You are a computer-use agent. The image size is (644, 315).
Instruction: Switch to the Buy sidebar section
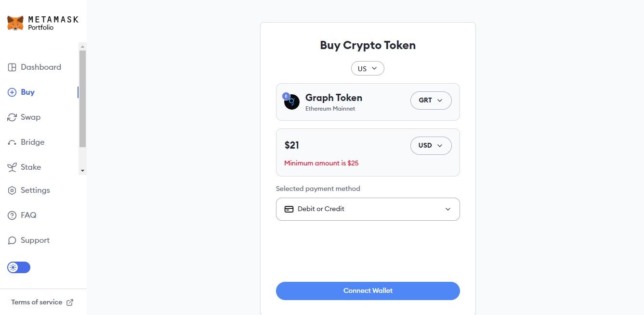pyautogui.click(x=27, y=92)
